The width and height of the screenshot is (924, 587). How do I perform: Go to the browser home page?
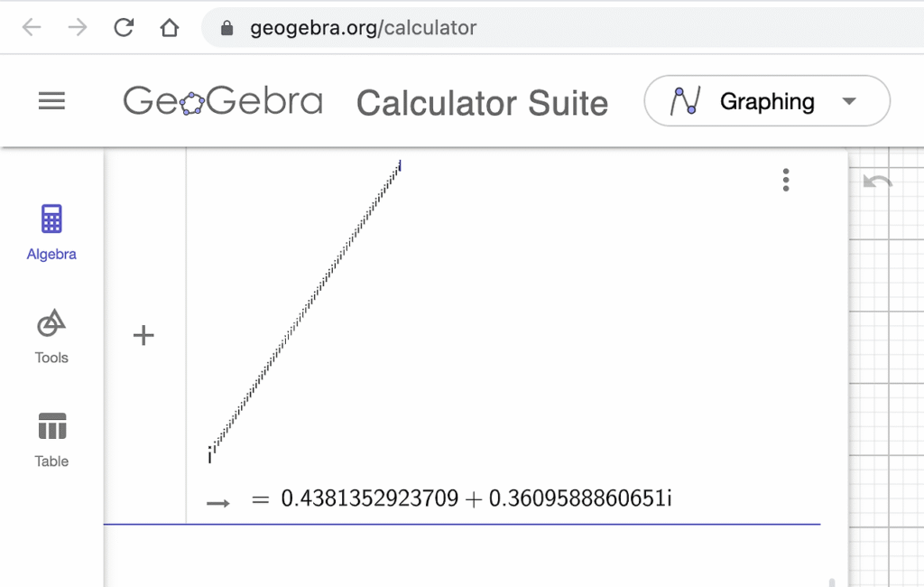170,28
